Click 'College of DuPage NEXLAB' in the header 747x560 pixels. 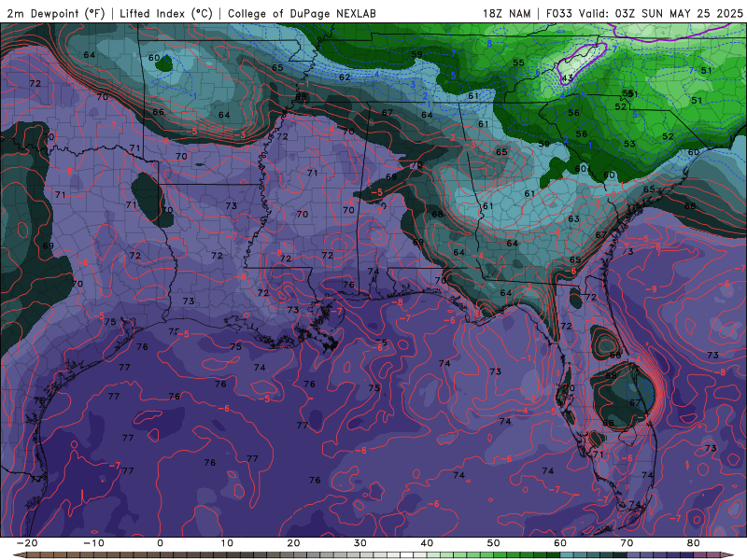pyautogui.click(x=302, y=13)
